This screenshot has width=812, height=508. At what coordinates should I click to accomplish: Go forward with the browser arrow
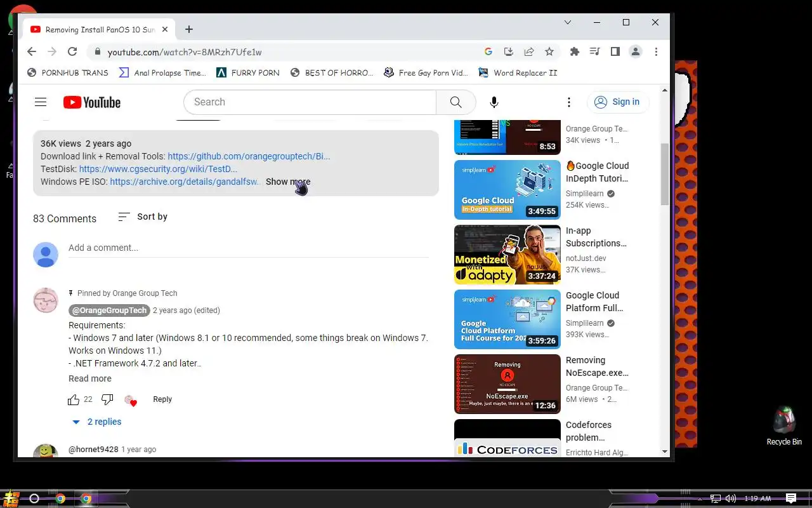click(x=52, y=52)
